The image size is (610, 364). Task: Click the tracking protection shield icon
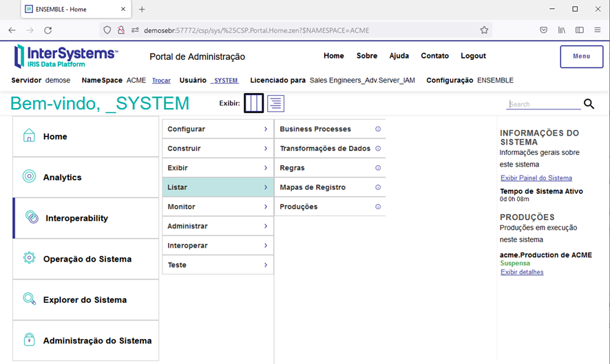tap(107, 30)
